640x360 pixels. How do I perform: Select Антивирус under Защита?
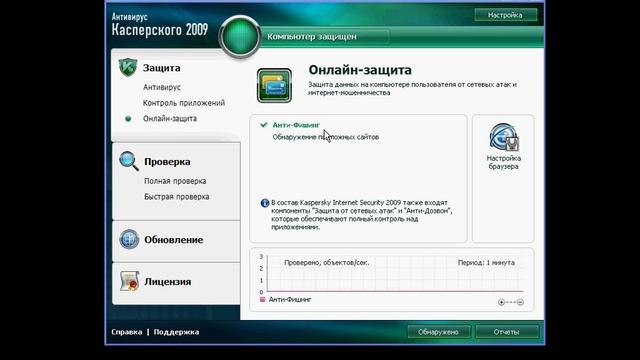162,87
